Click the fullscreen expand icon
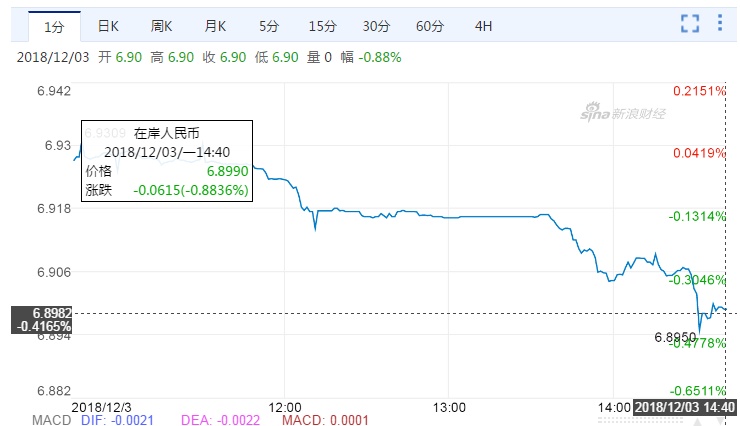 (x=689, y=22)
